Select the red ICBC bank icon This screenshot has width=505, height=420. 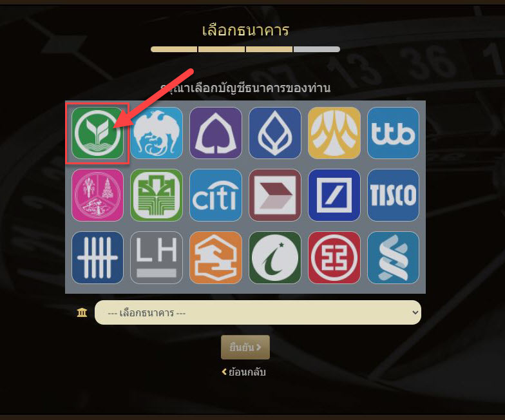pos(334,258)
